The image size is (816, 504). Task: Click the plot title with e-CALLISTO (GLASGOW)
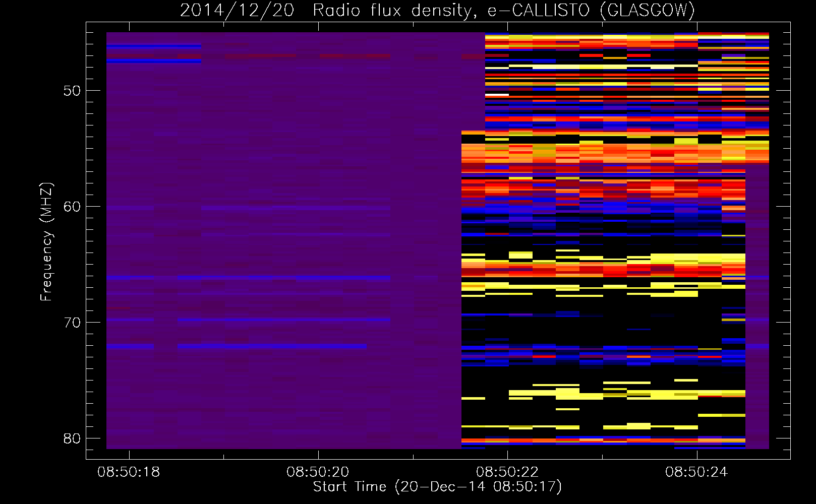(x=437, y=10)
